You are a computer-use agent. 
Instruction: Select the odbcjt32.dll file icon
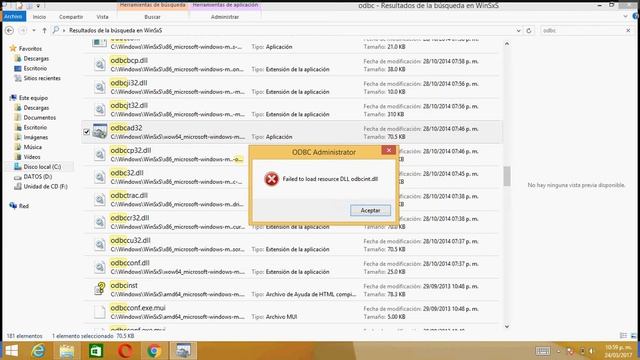[100, 109]
